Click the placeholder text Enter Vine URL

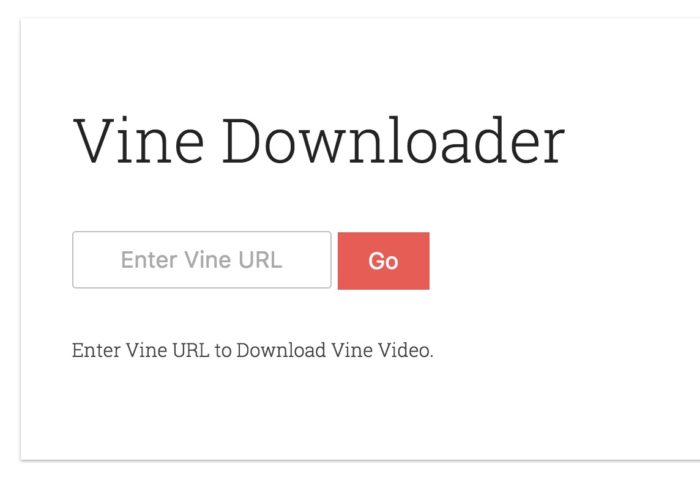coord(201,260)
